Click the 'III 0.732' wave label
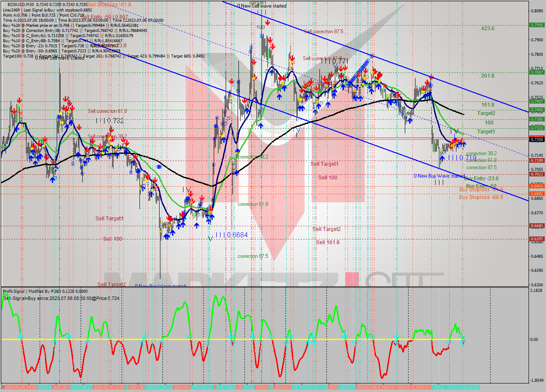 pos(110,121)
